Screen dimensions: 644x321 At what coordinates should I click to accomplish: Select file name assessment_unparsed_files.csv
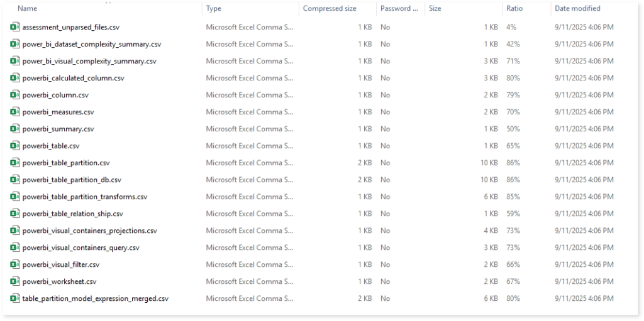(71, 27)
